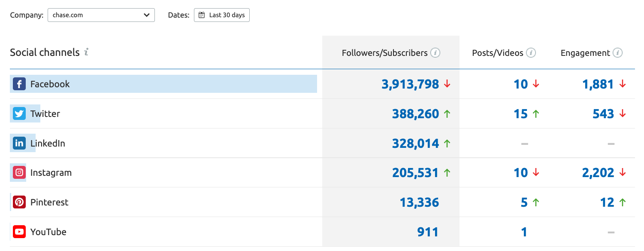Click the red down arrow beside Instagram posts
Image resolution: width=644 pixels, height=251 pixels.
pos(536,173)
